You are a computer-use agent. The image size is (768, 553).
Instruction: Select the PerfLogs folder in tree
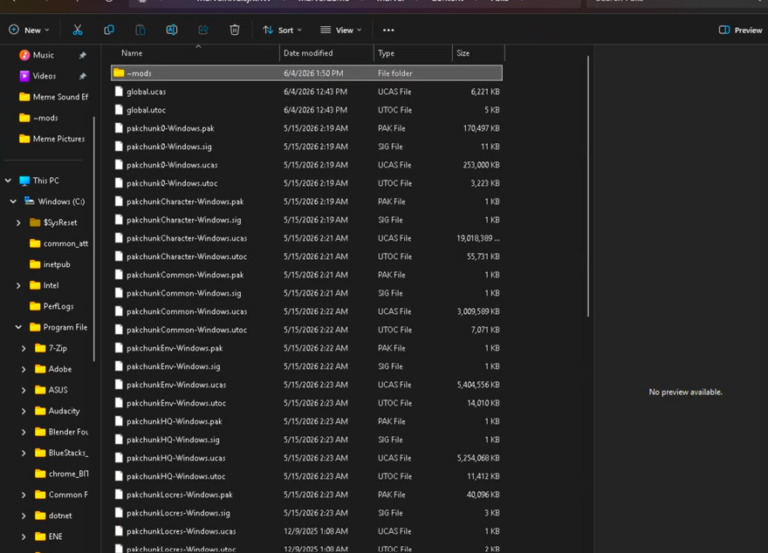pyautogui.click(x=51, y=306)
